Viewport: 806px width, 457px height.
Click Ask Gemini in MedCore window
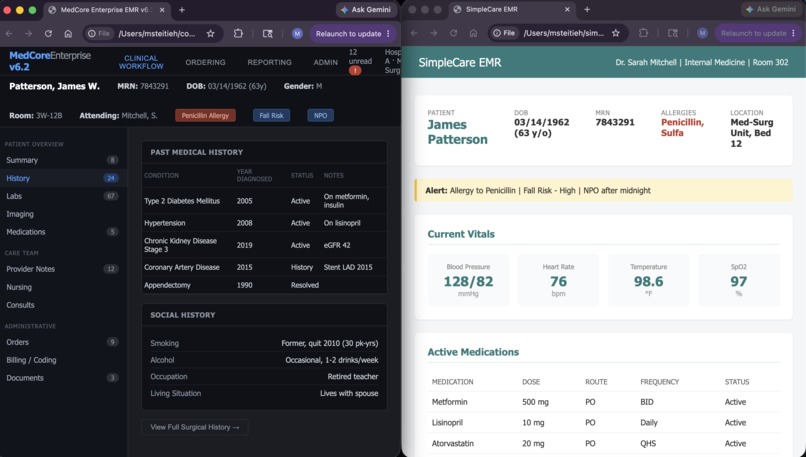[365, 10]
